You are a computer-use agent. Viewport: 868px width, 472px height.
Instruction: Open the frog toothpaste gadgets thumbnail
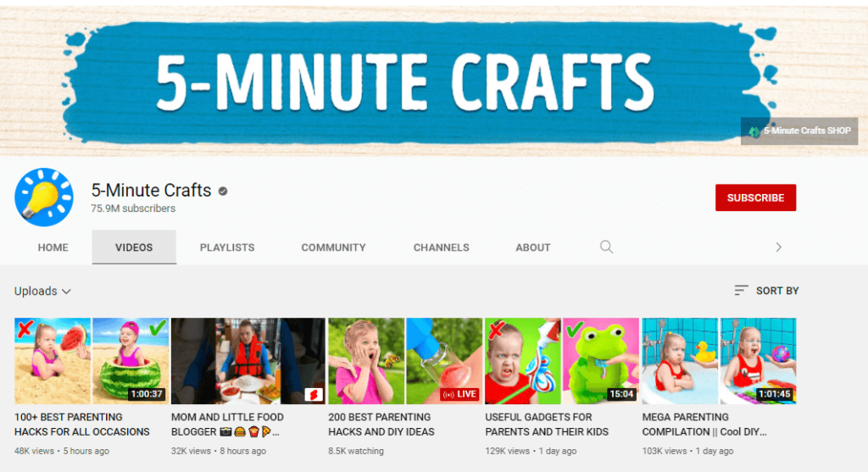click(x=562, y=361)
